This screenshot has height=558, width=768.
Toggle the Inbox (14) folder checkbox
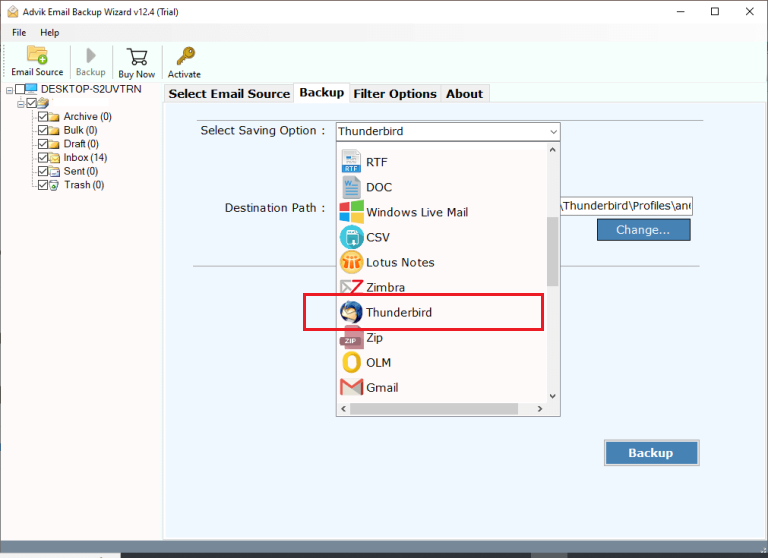[x=43, y=158]
